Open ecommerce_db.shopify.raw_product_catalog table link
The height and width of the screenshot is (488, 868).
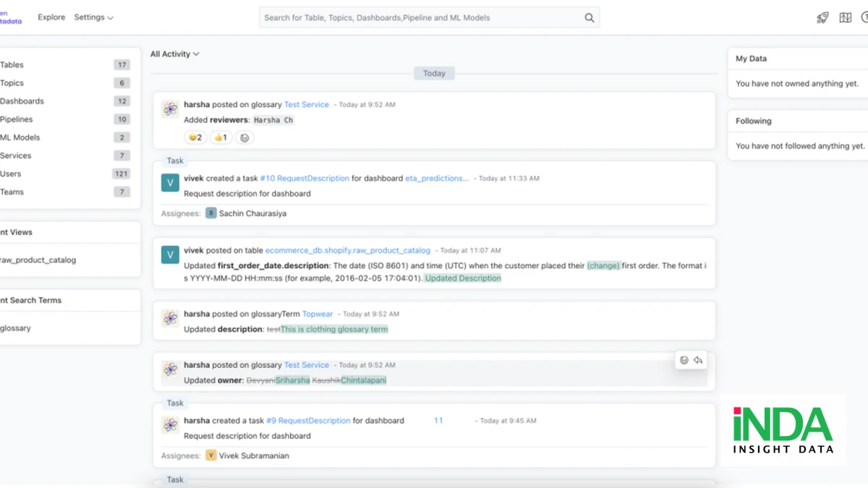348,250
